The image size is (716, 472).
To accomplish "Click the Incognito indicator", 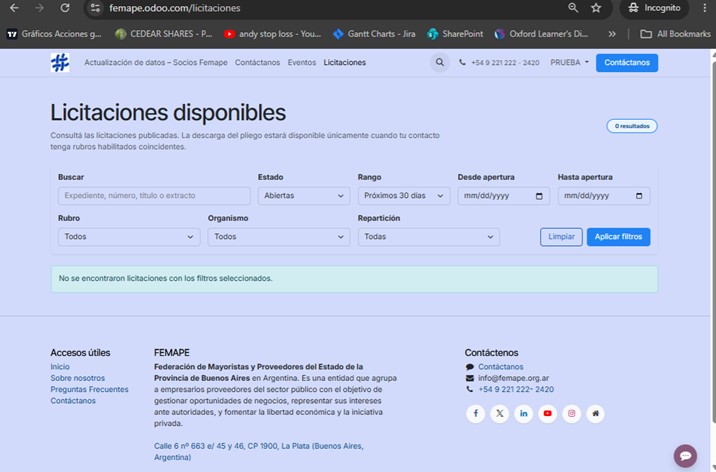I will [x=654, y=8].
